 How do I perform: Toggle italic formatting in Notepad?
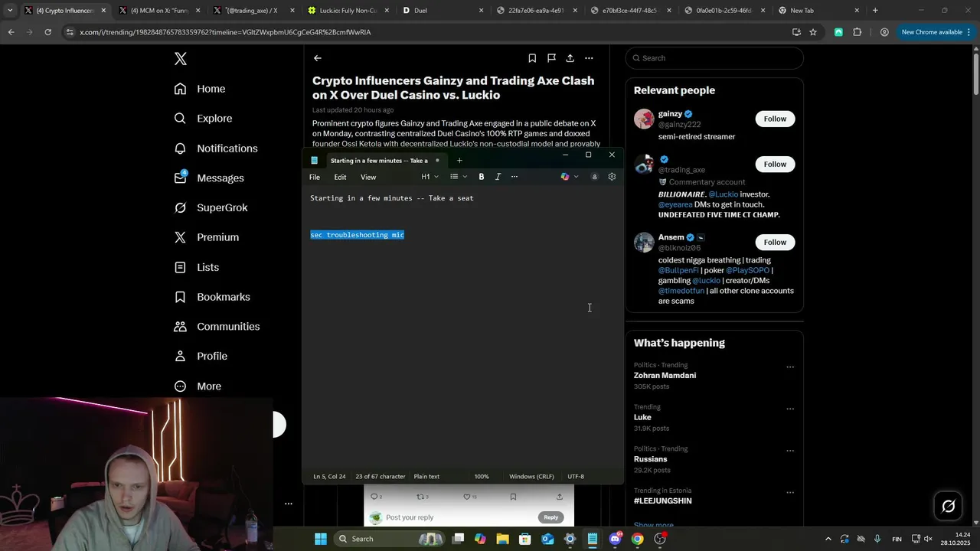point(498,177)
